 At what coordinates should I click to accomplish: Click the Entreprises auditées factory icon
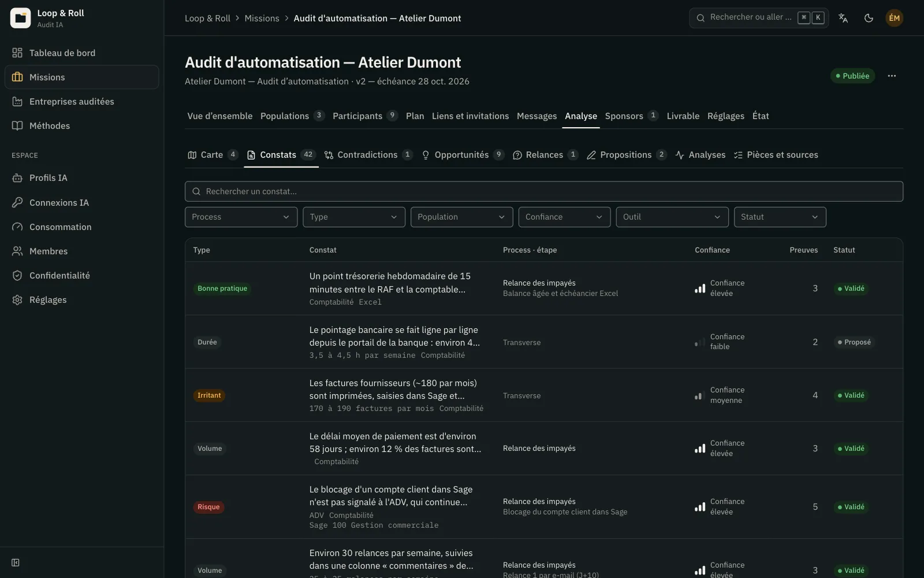17,101
